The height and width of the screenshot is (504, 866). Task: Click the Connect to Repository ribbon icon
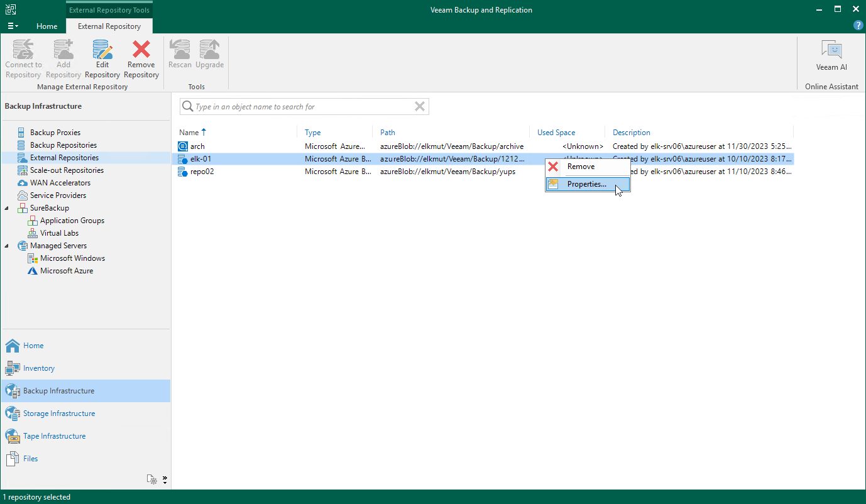23,49
